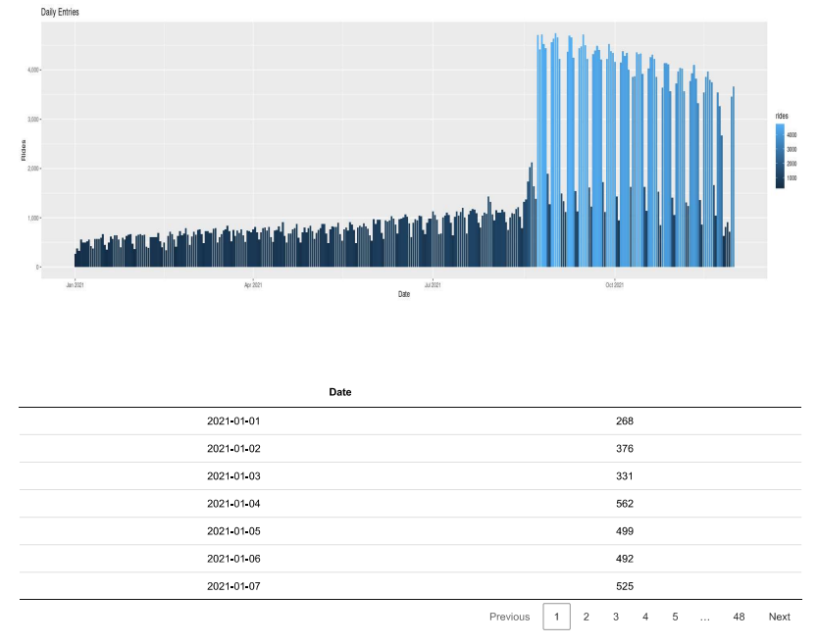Open page 1 of the table
Image resolution: width=818 pixels, height=644 pixels.
(557, 617)
